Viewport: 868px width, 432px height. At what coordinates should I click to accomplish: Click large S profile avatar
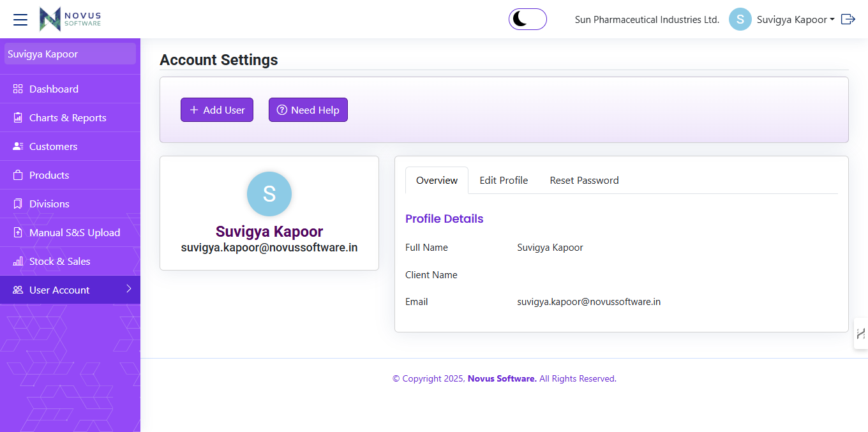(269, 194)
